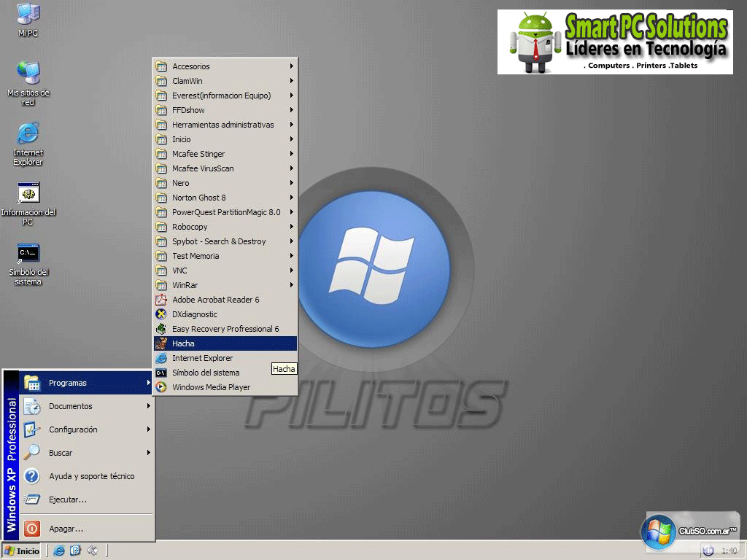
Task: Click the Smart PC Solutions banner
Action: pyautogui.click(x=614, y=42)
